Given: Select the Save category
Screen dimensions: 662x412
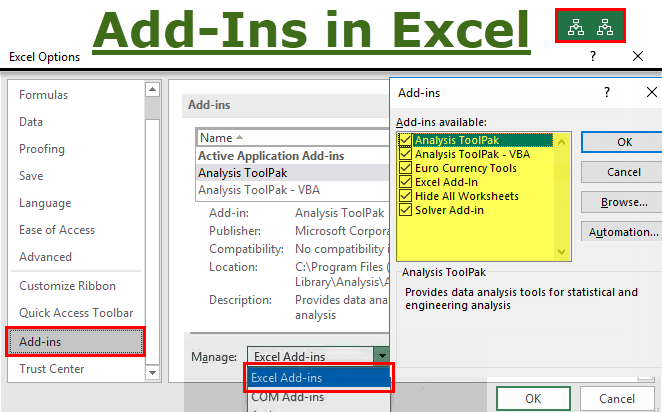Looking at the screenshot, I should 31,176.
